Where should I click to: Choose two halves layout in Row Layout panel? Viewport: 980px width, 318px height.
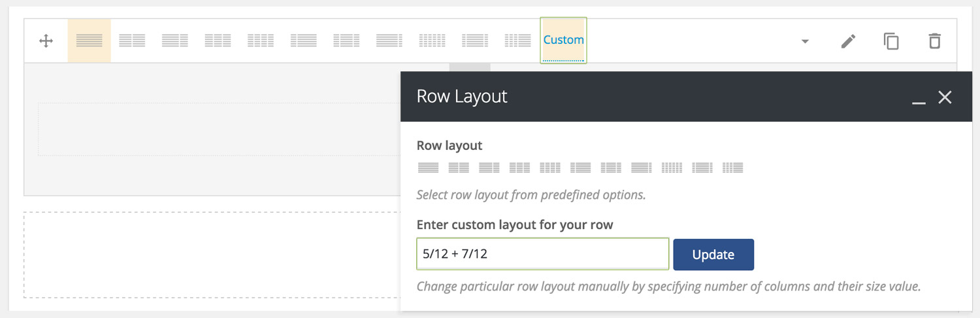tap(459, 168)
